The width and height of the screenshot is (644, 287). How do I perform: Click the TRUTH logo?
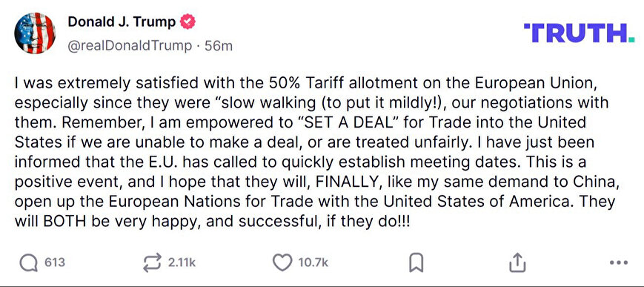(x=579, y=33)
